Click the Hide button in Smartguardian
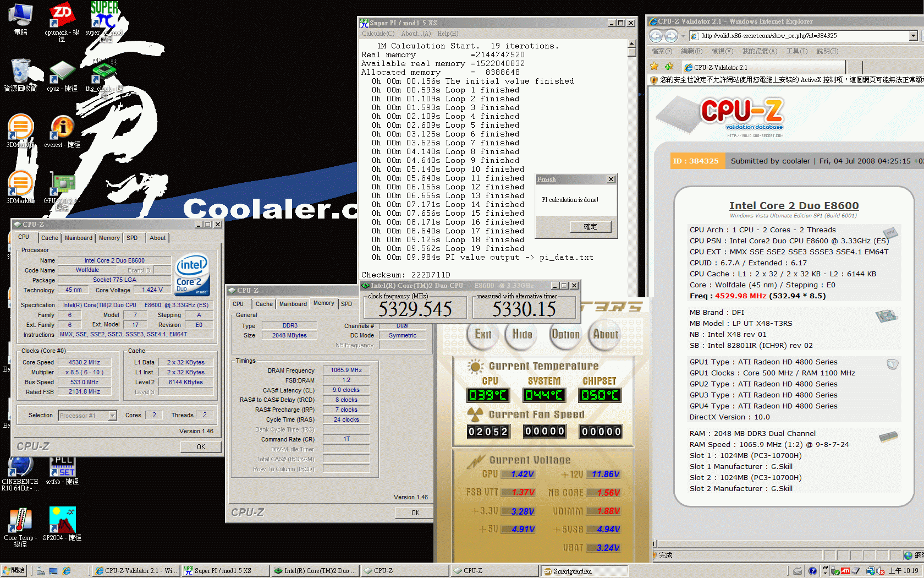 click(521, 334)
